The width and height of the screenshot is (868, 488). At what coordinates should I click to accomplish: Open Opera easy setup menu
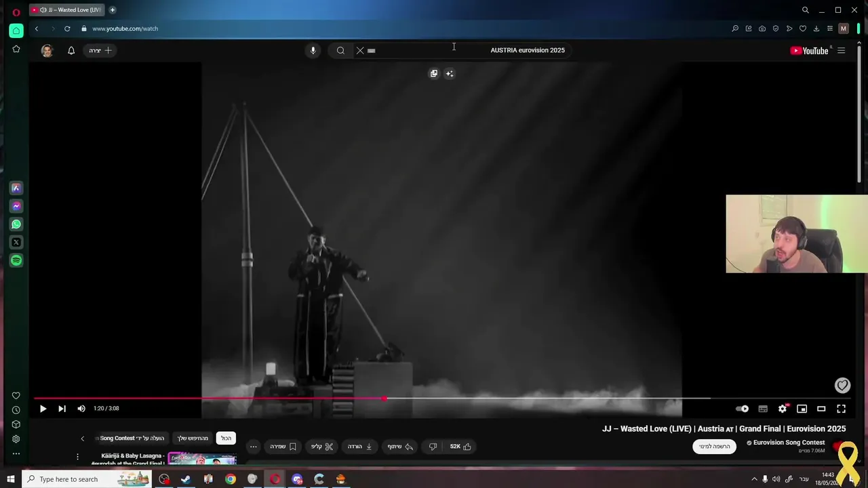click(x=830, y=28)
